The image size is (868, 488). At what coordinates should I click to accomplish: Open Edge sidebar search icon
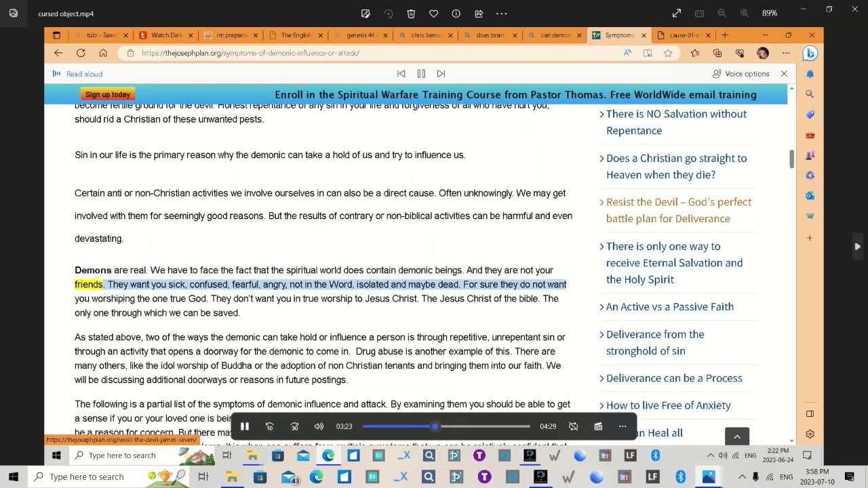810,94
